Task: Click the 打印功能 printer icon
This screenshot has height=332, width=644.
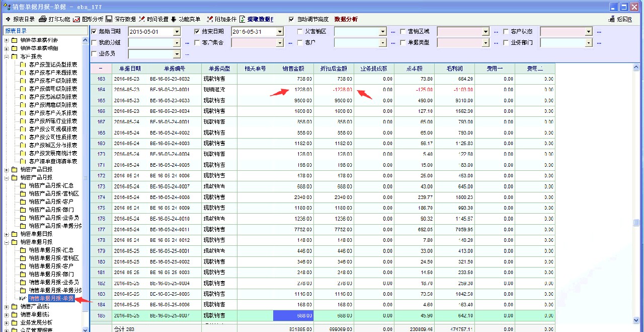Action: point(43,19)
